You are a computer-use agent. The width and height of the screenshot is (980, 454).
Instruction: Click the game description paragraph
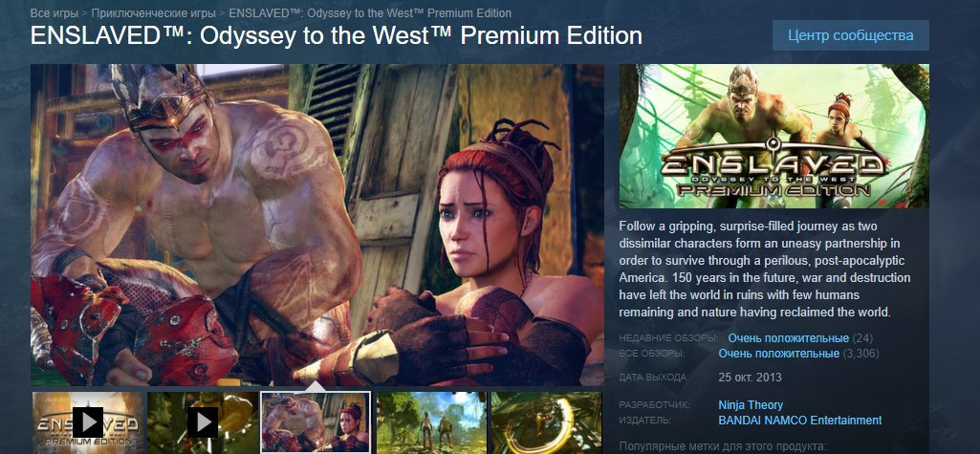pyautogui.click(x=765, y=269)
